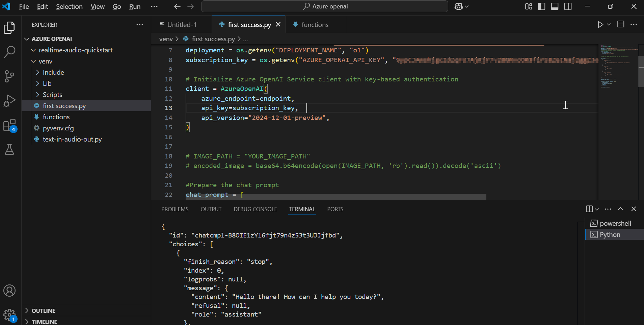Click the editor vertical scrollbar

point(641,72)
